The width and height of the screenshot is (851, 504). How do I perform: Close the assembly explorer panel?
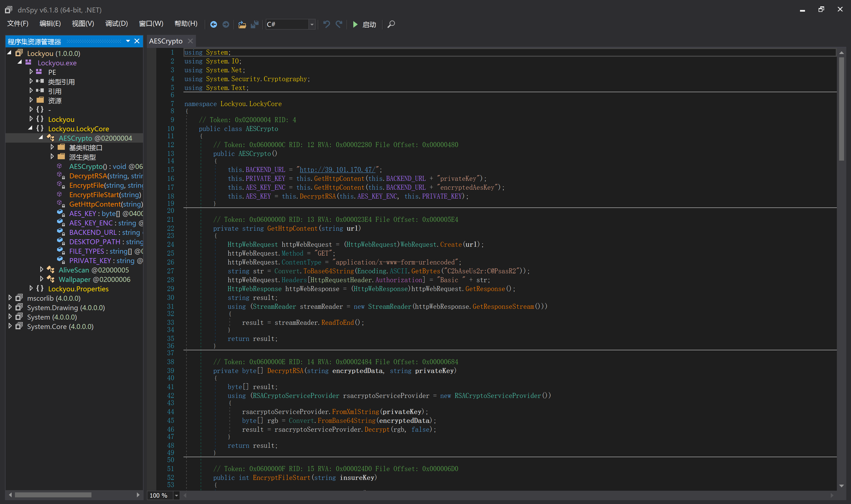click(137, 41)
